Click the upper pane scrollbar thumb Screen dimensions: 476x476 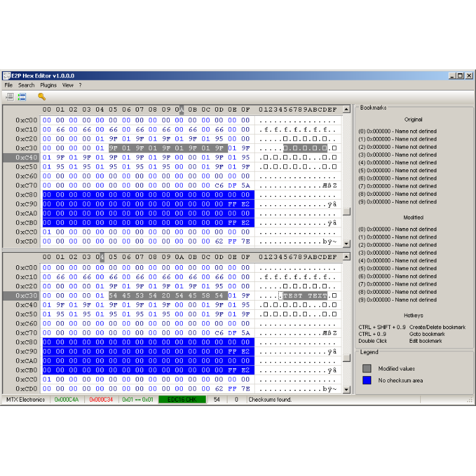346,211
